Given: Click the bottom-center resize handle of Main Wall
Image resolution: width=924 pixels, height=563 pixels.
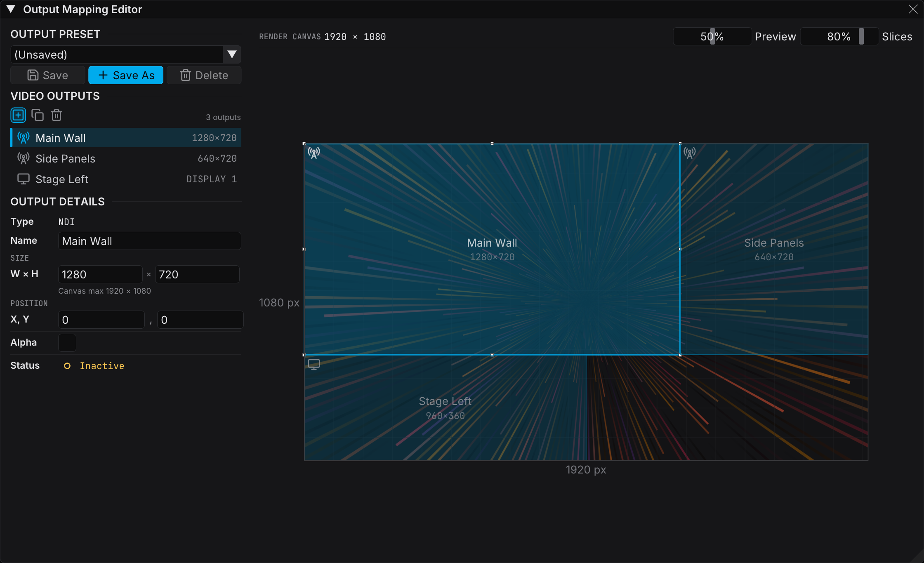Looking at the screenshot, I should pos(492,355).
